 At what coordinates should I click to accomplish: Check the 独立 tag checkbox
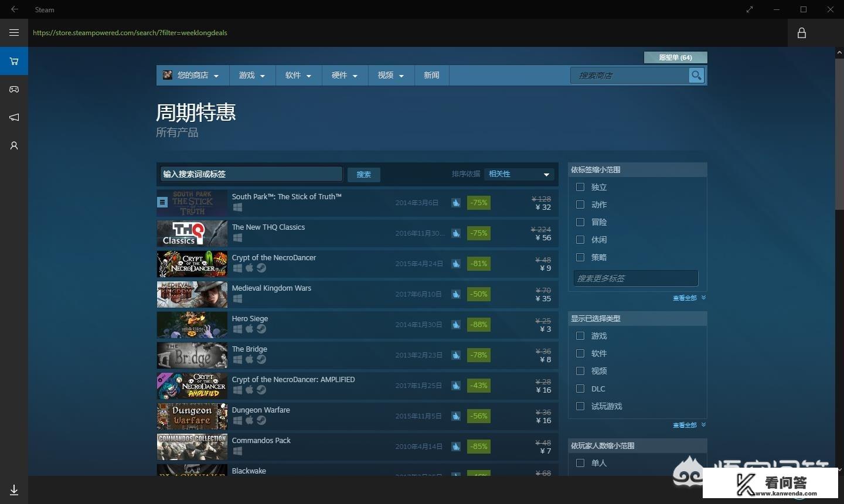click(580, 187)
